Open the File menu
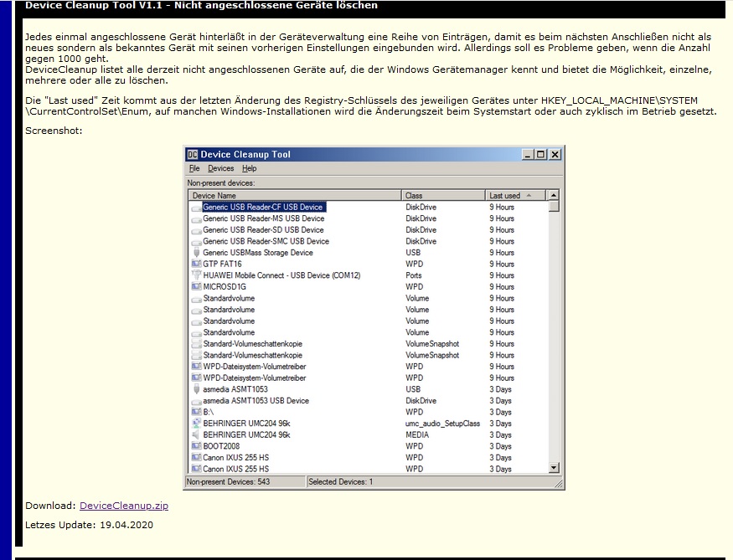The height and width of the screenshot is (560, 733). (x=194, y=168)
